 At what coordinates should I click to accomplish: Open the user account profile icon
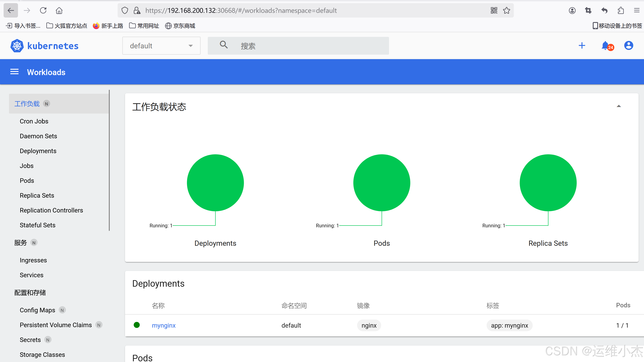tap(628, 45)
